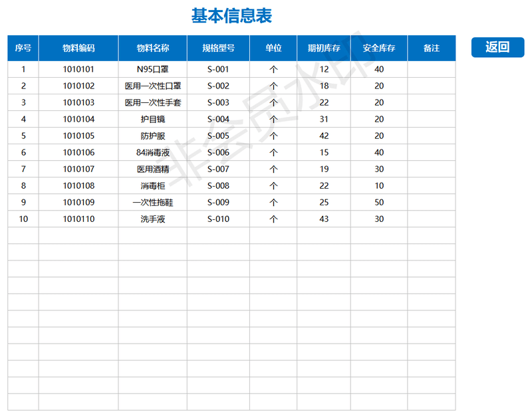532x418 pixels.
Task: Click the 基本信息表 title
Action: pos(231,16)
